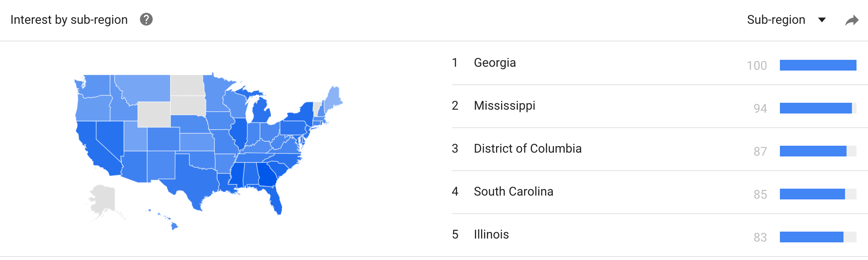Click the Sub-region dropdown arrow
868x260 pixels.
click(822, 20)
